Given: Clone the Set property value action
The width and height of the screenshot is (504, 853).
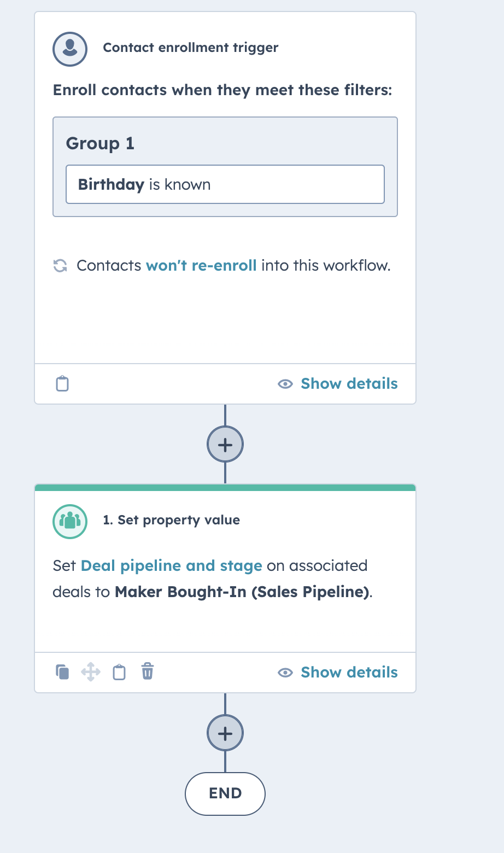Looking at the screenshot, I should coord(62,671).
